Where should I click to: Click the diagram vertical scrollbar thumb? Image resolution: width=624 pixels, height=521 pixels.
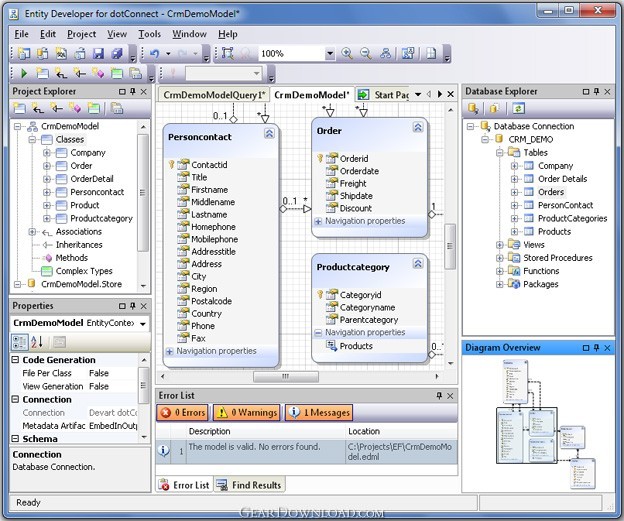[450, 246]
